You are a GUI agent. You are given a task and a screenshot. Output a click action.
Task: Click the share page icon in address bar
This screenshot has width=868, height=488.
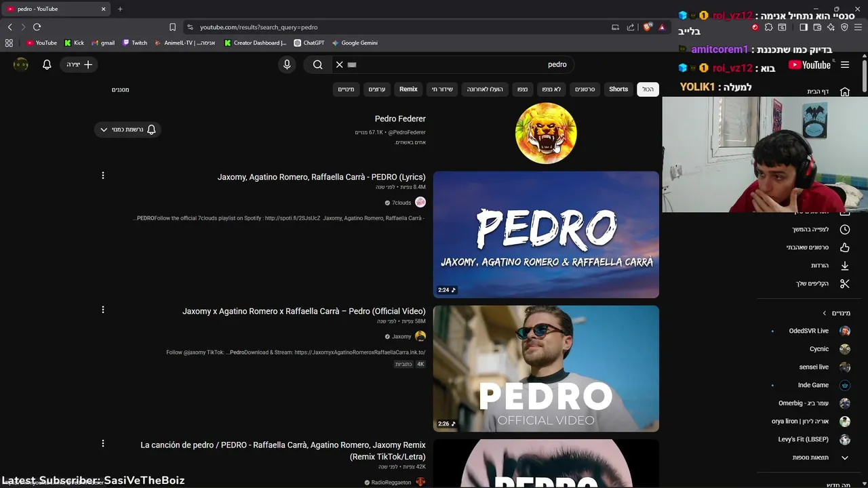click(x=631, y=27)
